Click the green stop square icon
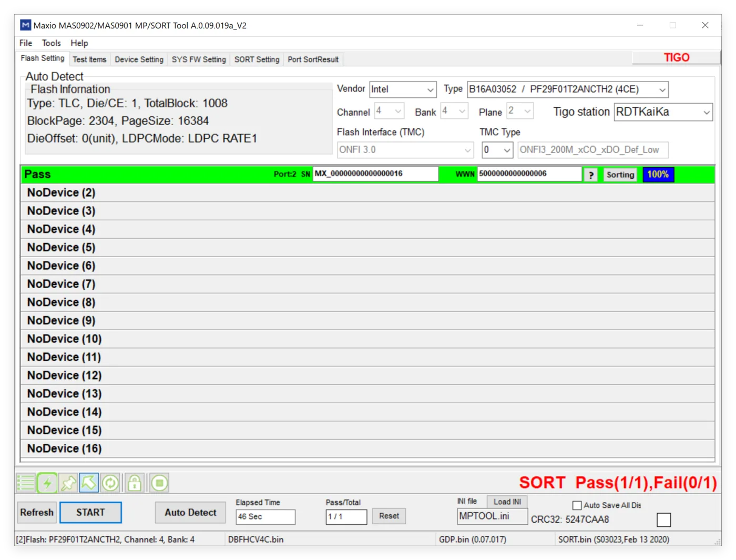The image size is (736, 560). [159, 483]
